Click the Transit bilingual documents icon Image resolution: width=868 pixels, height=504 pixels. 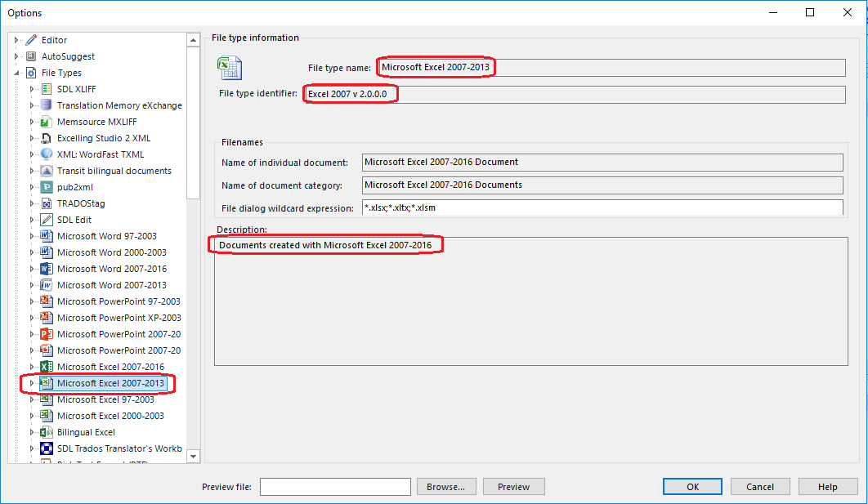pyautogui.click(x=47, y=171)
